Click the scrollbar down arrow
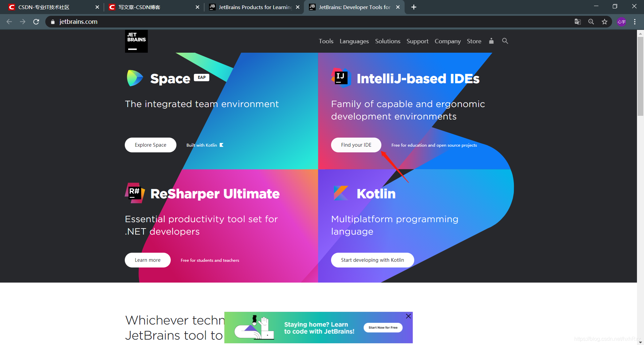644x345 pixels. click(640, 342)
